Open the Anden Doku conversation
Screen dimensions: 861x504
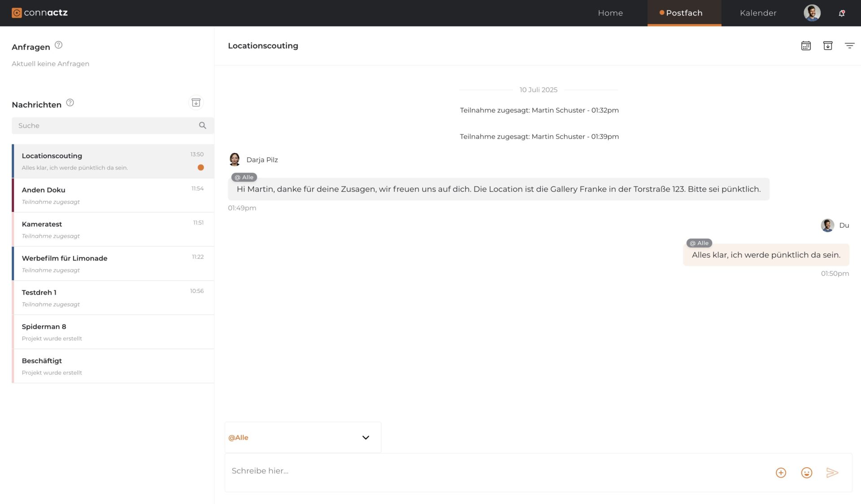112,196
